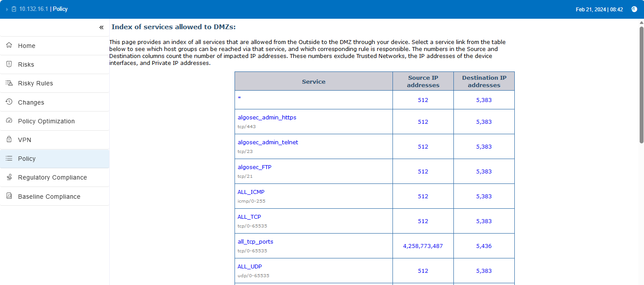Click the 4,258,773,487 source IP count
644x285 pixels.
[x=423, y=246]
